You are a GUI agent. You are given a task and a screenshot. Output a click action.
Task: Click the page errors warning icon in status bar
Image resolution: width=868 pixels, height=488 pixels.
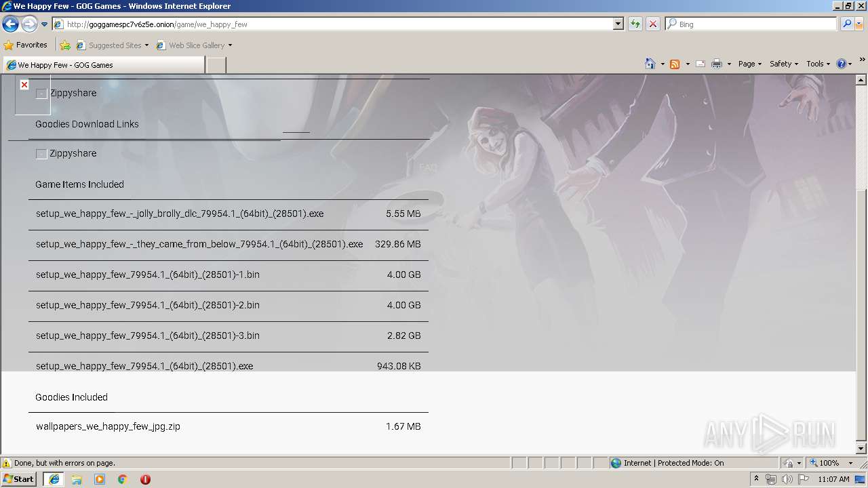point(7,463)
